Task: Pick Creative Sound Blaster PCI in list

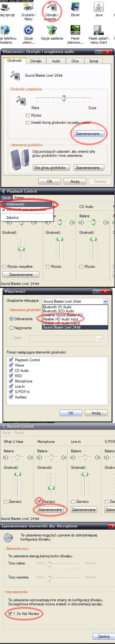Action: pyautogui.click(x=63, y=315)
